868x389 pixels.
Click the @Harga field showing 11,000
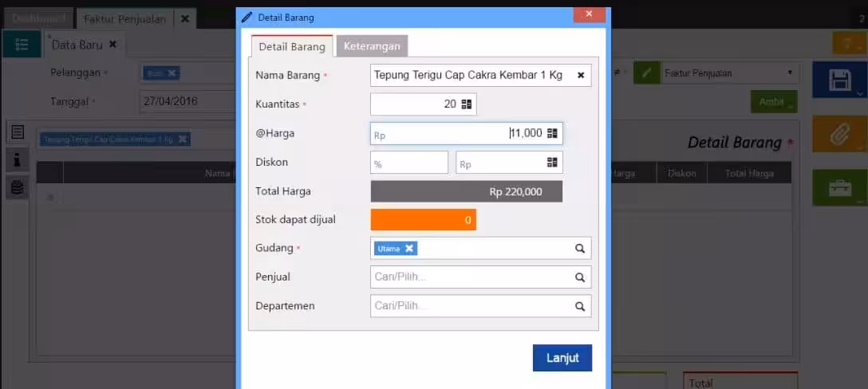pyautogui.click(x=466, y=133)
